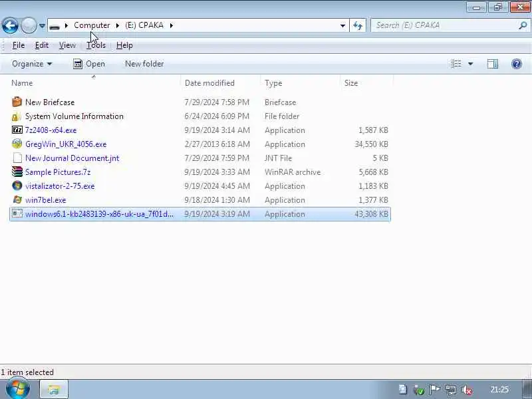Select the GregWin_UKR_4056.exe icon
This screenshot has width=532, height=399.
17,144
